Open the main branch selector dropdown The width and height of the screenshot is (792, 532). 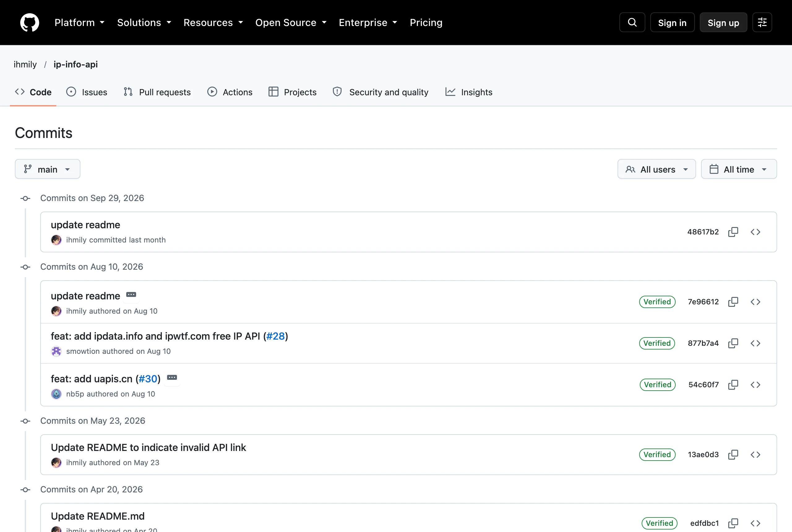(x=48, y=169)
